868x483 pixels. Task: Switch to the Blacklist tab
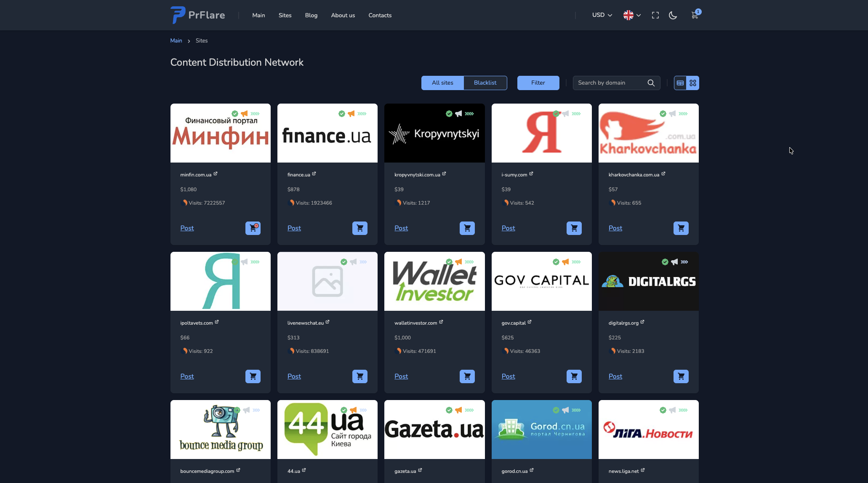click(x=485, y=83)
